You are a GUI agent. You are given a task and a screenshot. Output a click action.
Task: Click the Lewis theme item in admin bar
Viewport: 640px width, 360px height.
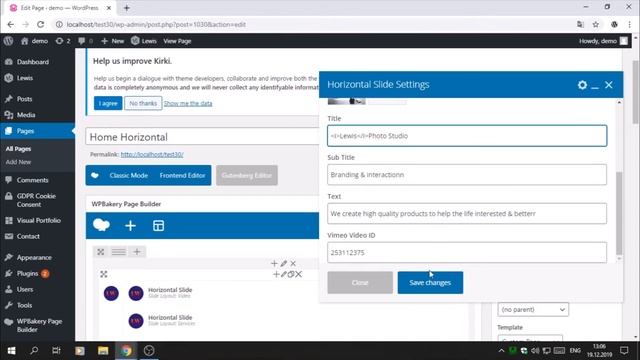144,41
